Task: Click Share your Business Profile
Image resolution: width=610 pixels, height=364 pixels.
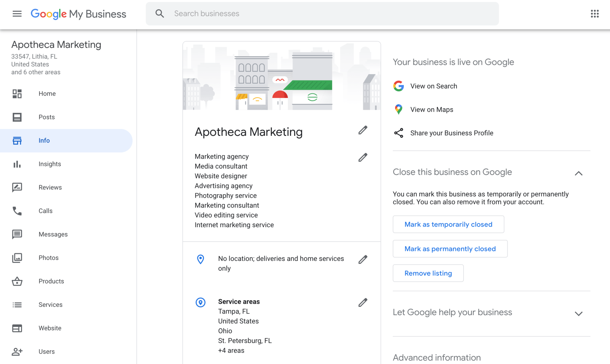Action: [x=451, y=133]
